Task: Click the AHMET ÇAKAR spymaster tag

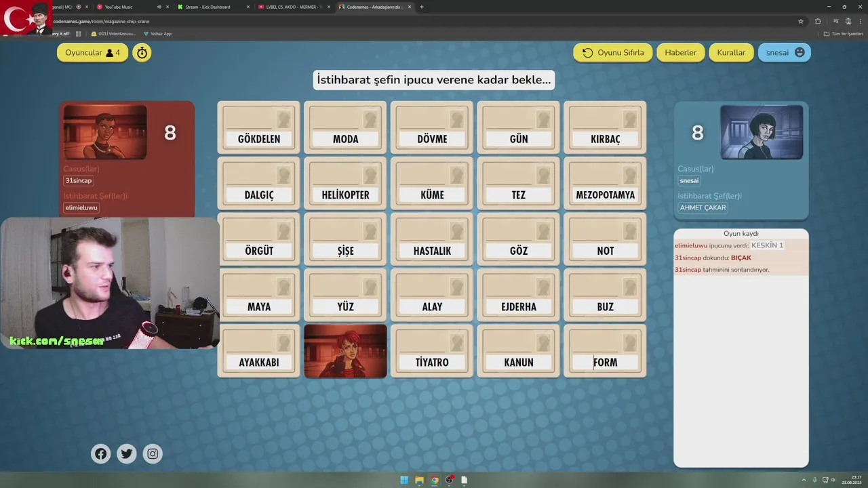Action: [703, 208]
